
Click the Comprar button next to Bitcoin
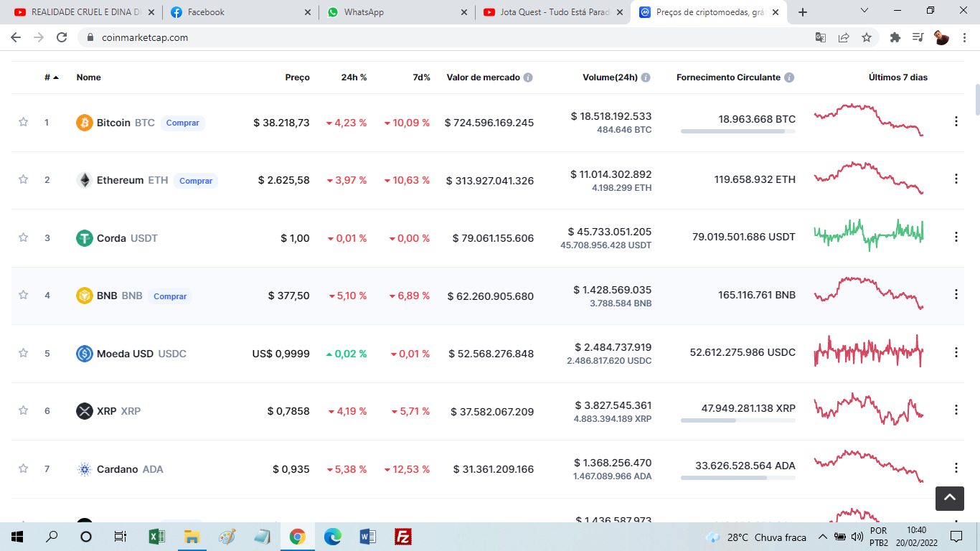click(x=182, y=123)
